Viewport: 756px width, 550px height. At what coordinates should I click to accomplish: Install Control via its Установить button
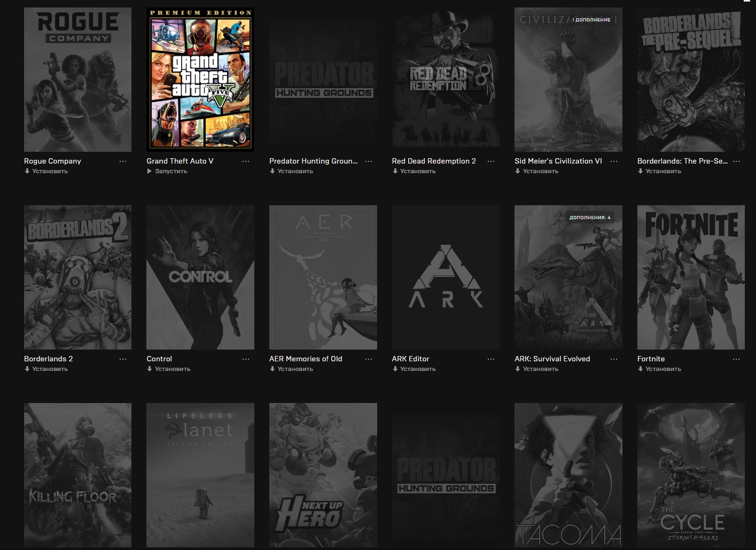point(169,369)
